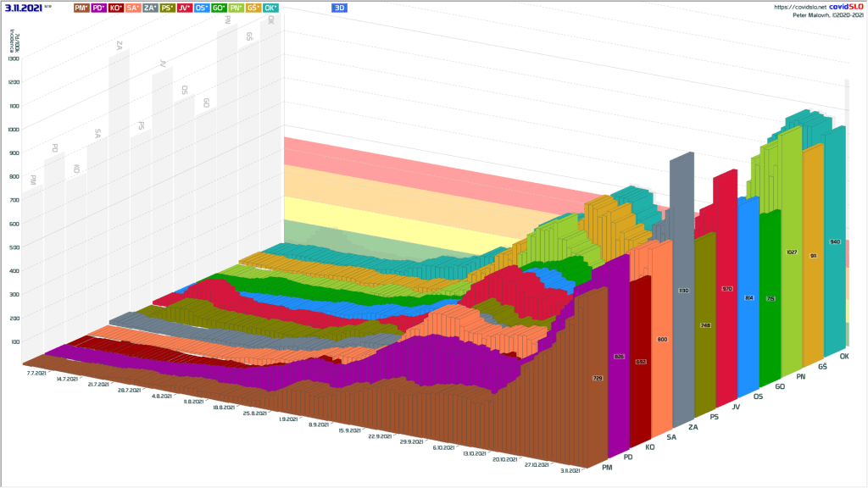
Task: Toggle the blue OS legend button
Action: click(203, 8)
